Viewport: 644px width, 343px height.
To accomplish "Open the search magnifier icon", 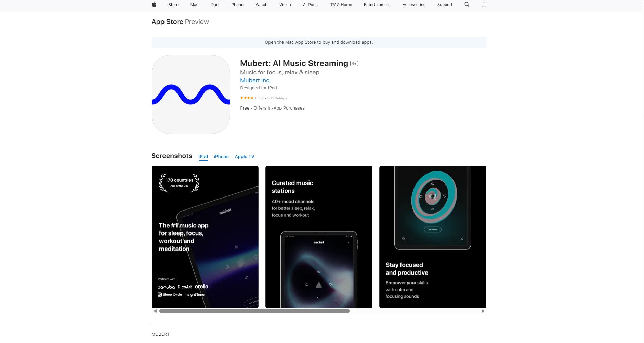I will tap(467, 4).
